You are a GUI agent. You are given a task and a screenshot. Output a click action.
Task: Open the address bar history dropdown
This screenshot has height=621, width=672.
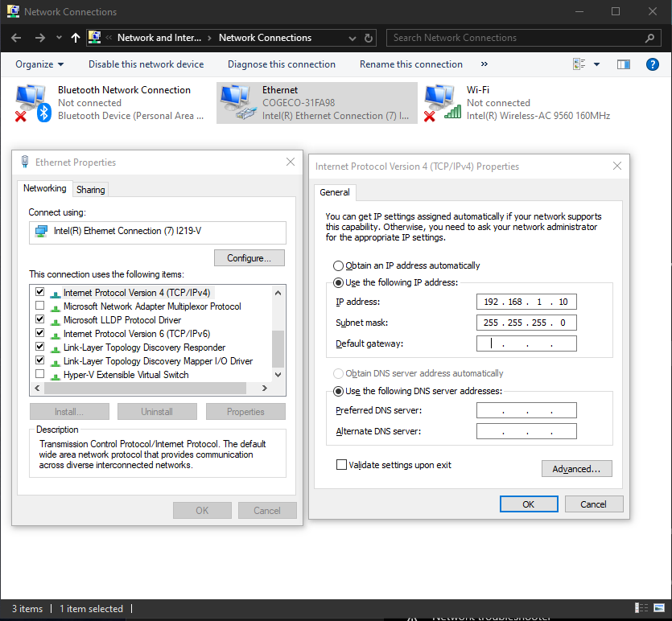(352, 37)
